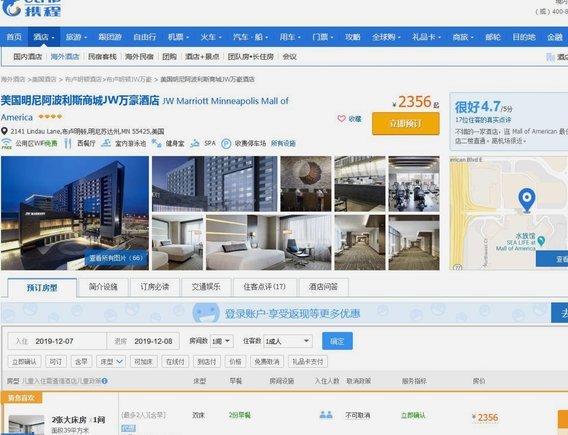Click the info icon beside the child policy note
Image resolution: width=568 pixels, height=435 pixels.
[x=104, y=381]
